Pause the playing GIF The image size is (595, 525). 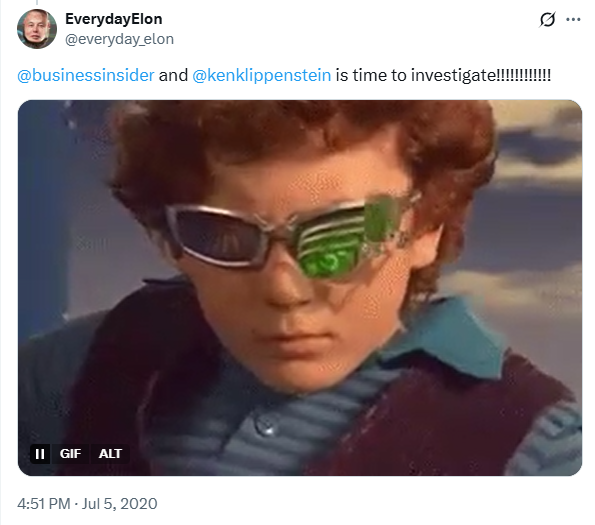pos(40,454)
